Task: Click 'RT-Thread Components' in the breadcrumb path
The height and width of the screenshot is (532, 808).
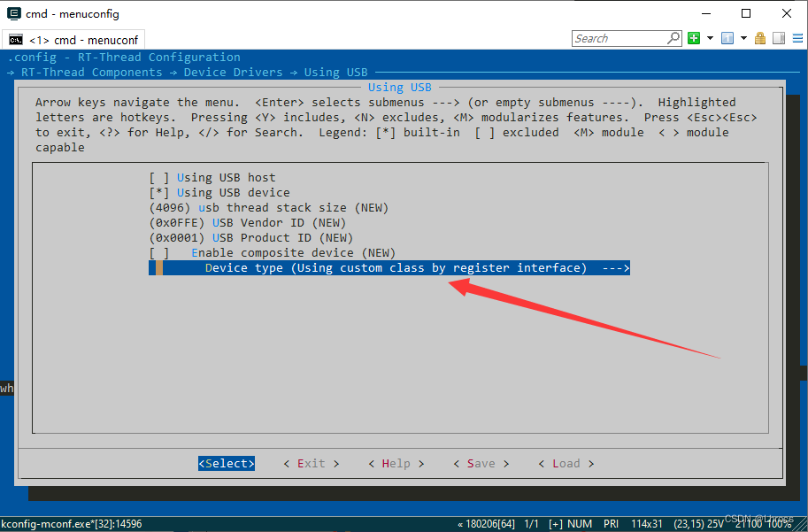Action: coord(91,73)
